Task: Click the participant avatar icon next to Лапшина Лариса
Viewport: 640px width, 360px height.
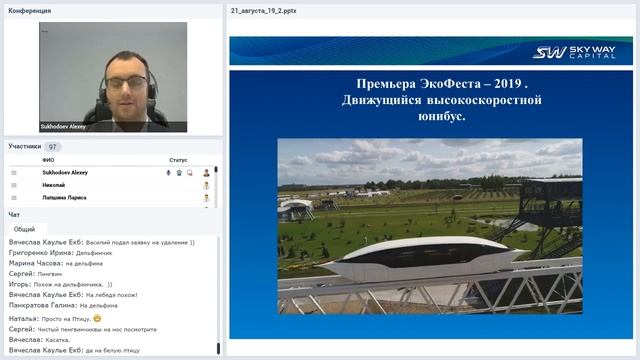Action: click(207, 198)
